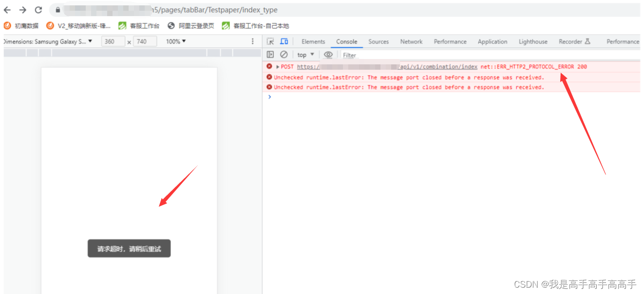
Task: Toggle the device toolbar icon
Action: point(284,41)
